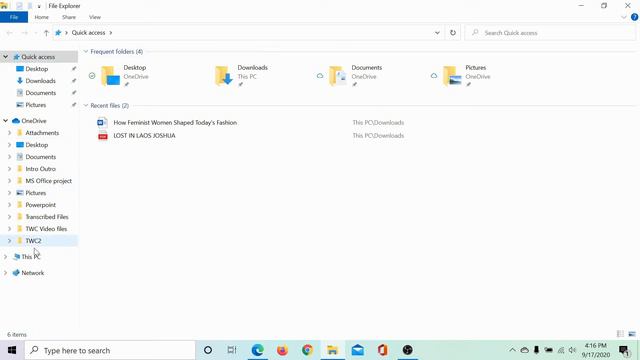Select OneDrive in the navigation pane
The height and width of the screenshot is (360, 640).
(33, 121)
